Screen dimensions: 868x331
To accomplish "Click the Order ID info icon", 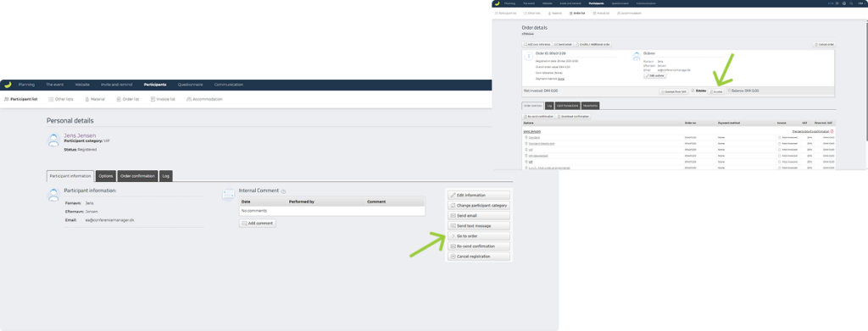I will pyautogui.click(x=528, y=57).
